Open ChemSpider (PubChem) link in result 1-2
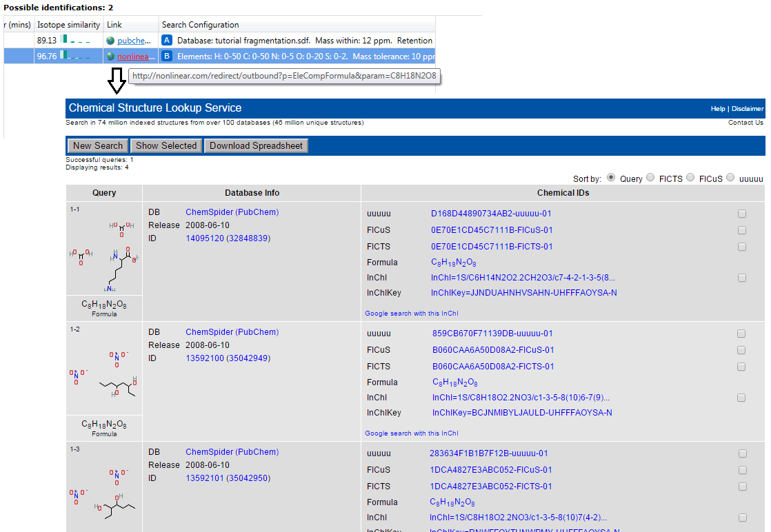The width and height of the screenshot is (771, 532). (232, 332)
